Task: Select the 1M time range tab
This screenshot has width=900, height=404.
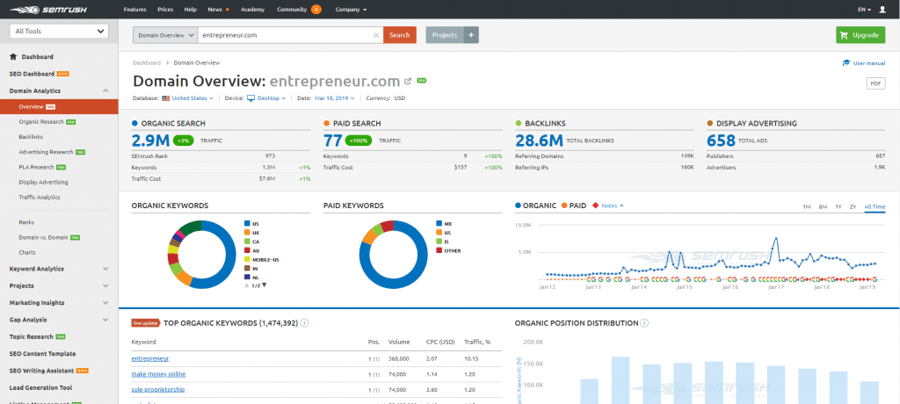Action: [x=806, y=207]
